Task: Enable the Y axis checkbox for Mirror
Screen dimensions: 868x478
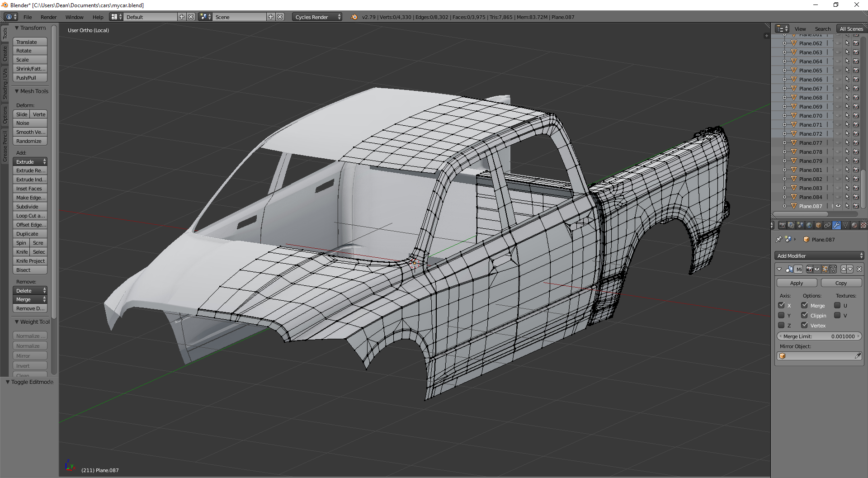Action: [x=781, y=316]
